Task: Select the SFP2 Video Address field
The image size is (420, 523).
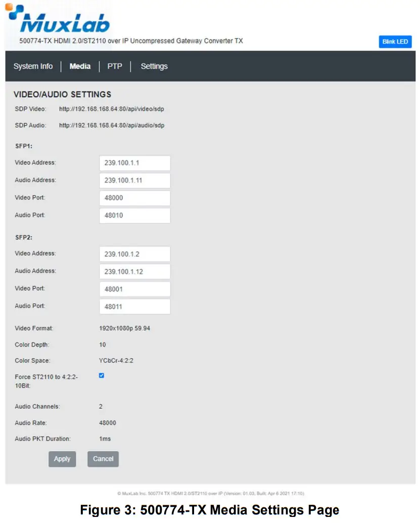Action: click(x=134, y=253)
